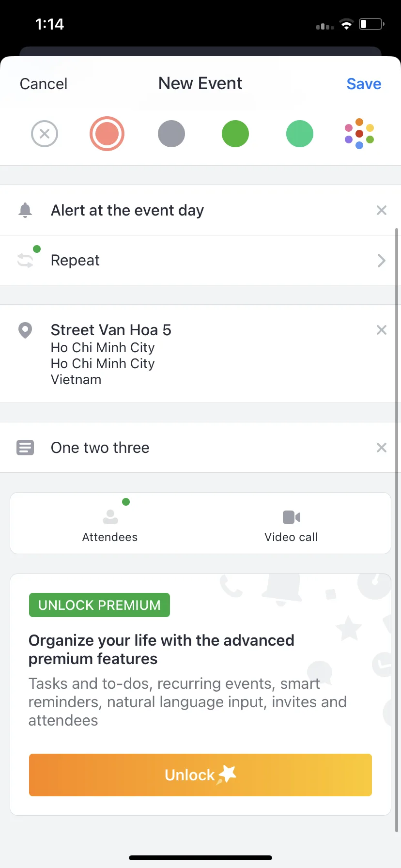Add a video call via camera icon

point(292,517)
